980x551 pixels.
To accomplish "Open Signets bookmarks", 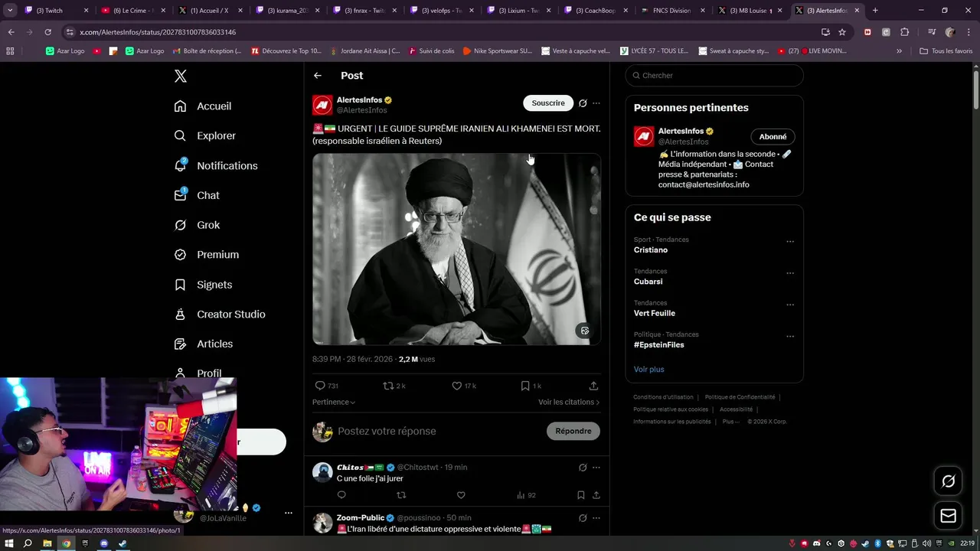I will pyautogui.click(x=203, y=285).
